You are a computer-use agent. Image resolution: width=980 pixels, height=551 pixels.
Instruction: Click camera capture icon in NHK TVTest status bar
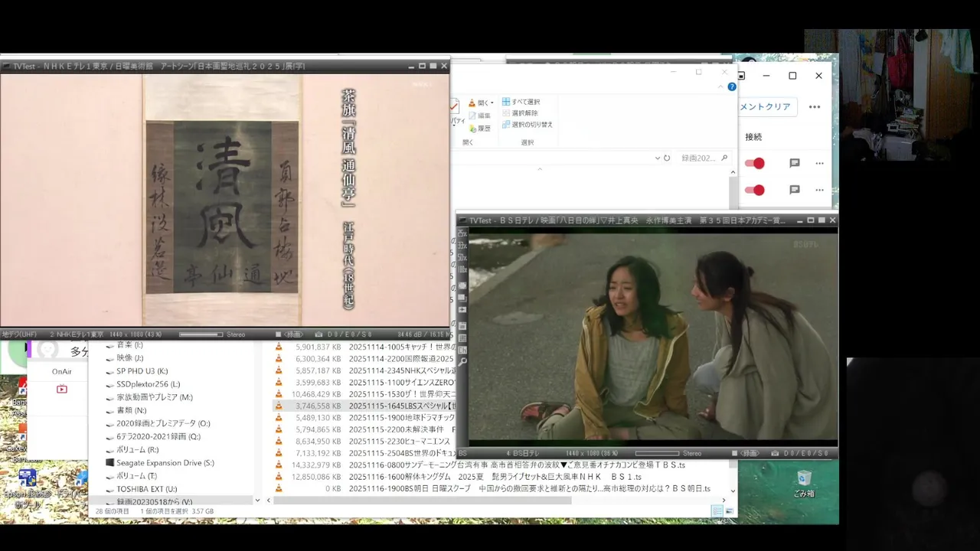[x=318, y=334]
